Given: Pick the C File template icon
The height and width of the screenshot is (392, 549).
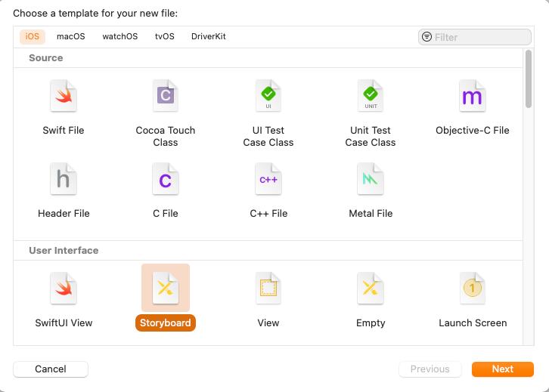Looking at the screenshot, I should click(x=166, y=179).
